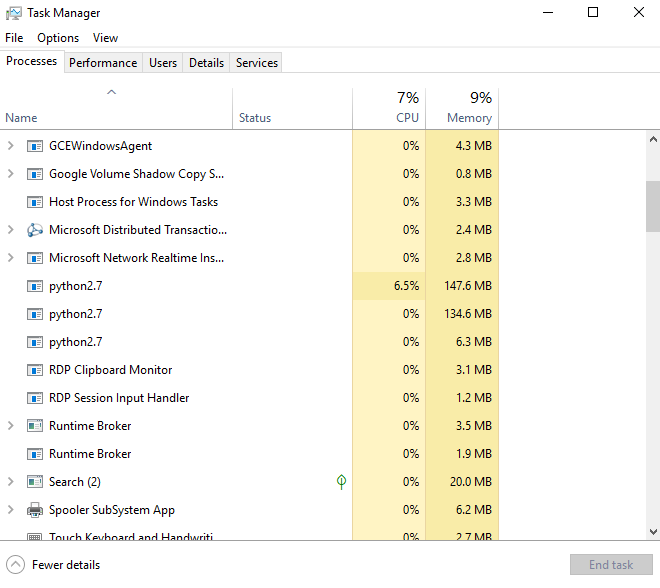Click the Host Process for Windows Tasks icon
660x588 pixels.
tap(36, 202)
